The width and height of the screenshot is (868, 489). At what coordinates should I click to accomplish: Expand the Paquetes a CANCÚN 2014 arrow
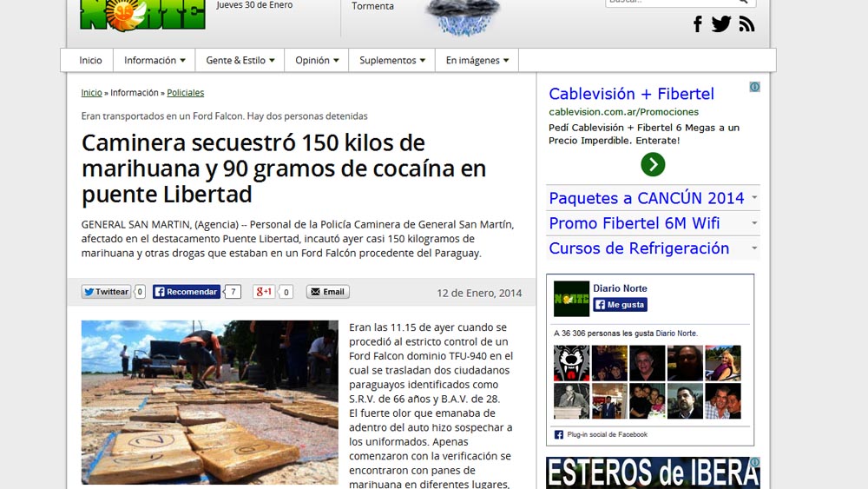tap(754, 197)
